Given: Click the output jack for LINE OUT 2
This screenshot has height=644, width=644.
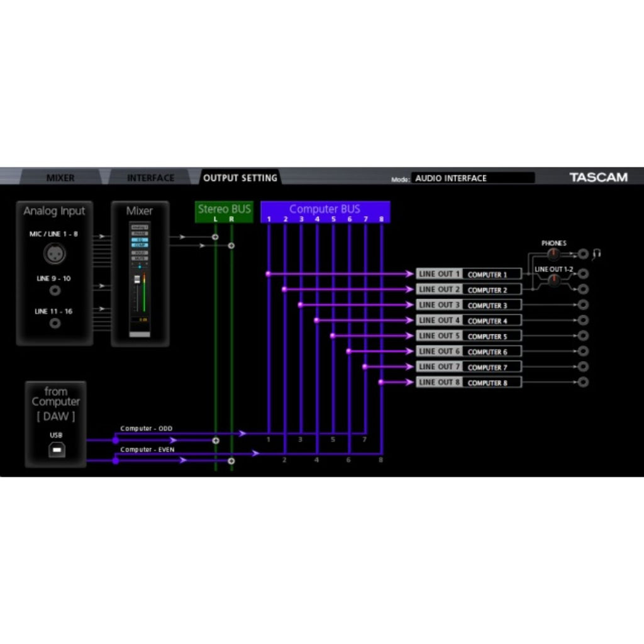Looking at the screenshot, I should (x=583, y=289).
